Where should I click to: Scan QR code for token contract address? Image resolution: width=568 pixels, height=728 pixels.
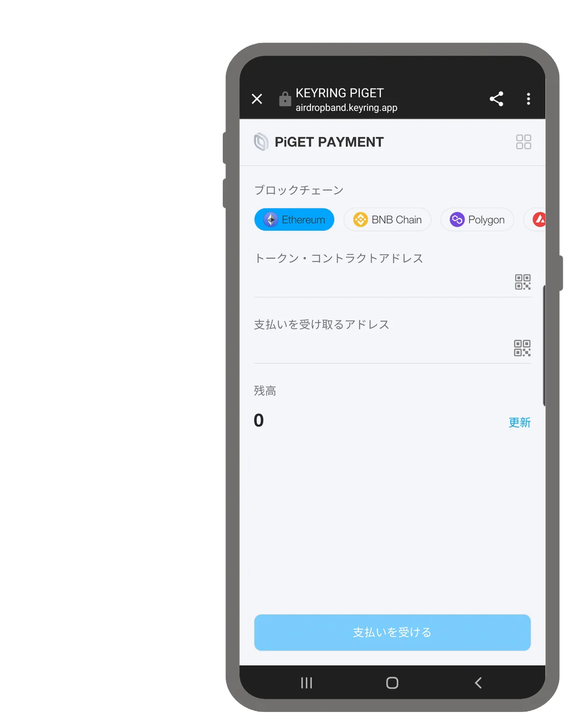click(x=523, y=282)
